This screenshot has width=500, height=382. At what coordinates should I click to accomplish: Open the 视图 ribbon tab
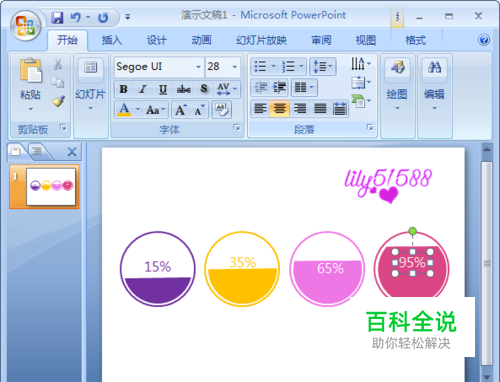366,40
